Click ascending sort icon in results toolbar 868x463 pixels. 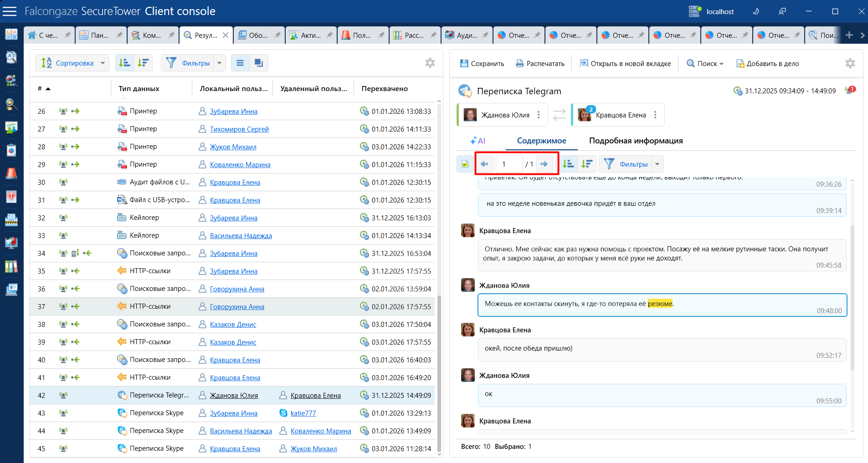point(124,63)
